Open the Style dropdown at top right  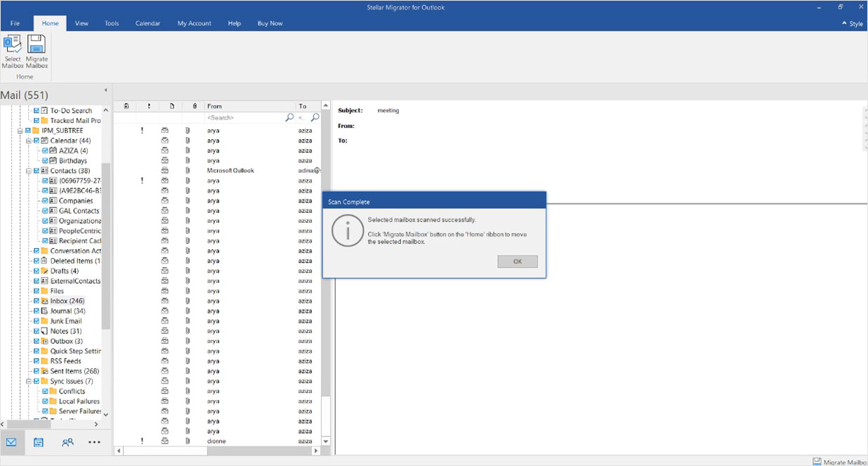(853, 23)
